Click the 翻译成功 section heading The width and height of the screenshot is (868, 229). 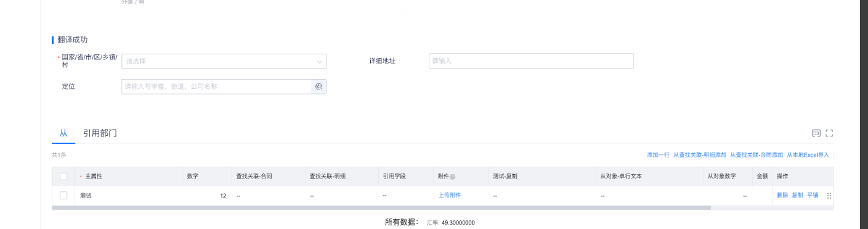[x=73, y=40]
